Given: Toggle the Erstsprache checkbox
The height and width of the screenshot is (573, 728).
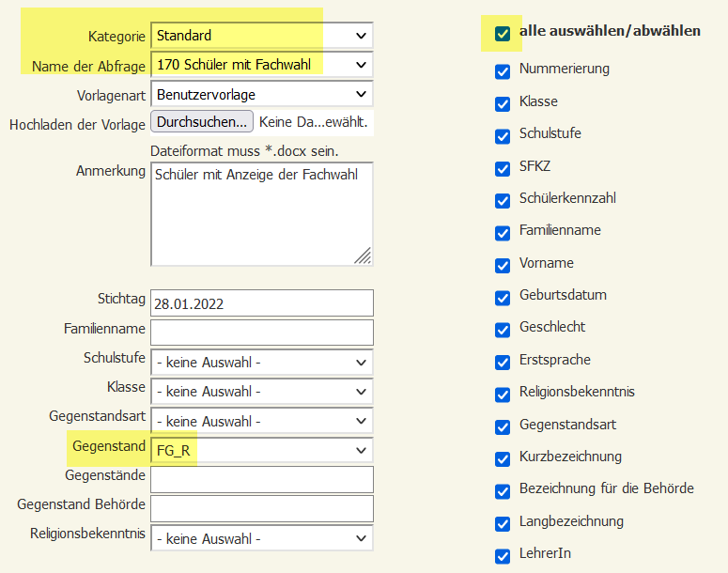Looking at the screenshot, I should coord(503,363).
